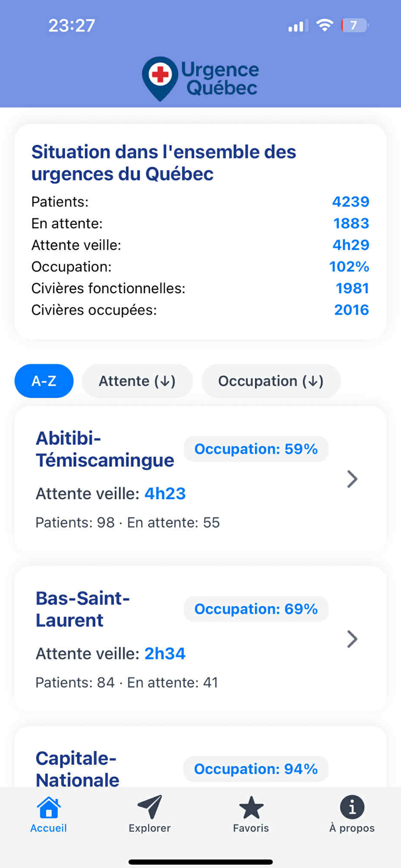Open the Bas-Saint-Laurent region title
Viewport: 401px width, 868px height.
point(83,609)
